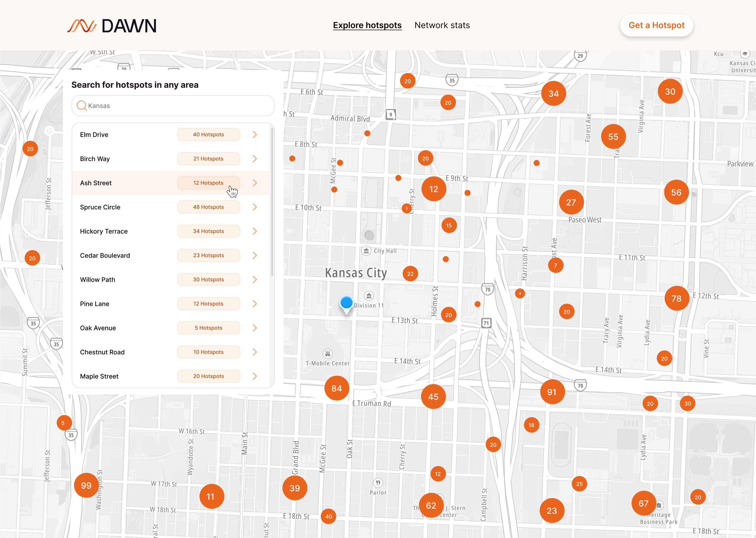Click the 40 Hotspots badge
756x538 pixels.
coord(208,134)
